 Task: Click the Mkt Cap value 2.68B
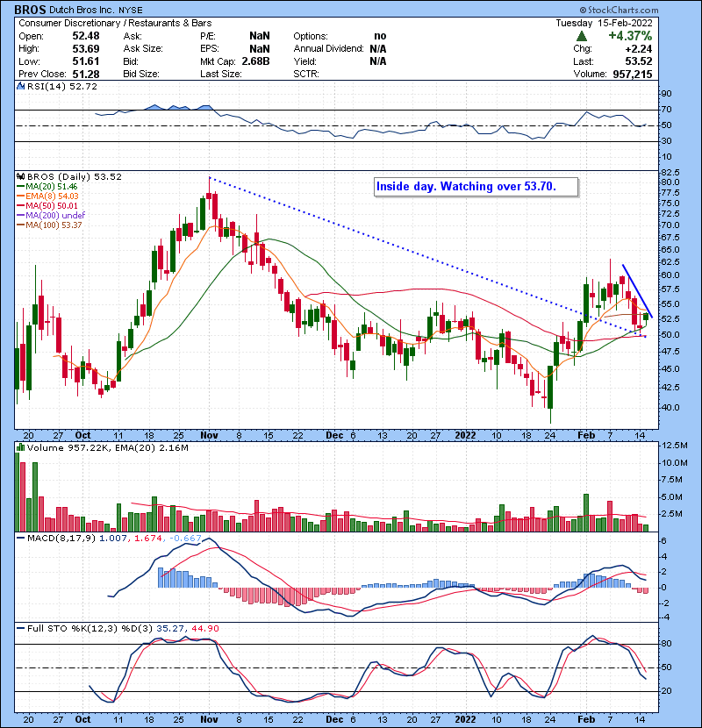255,61
